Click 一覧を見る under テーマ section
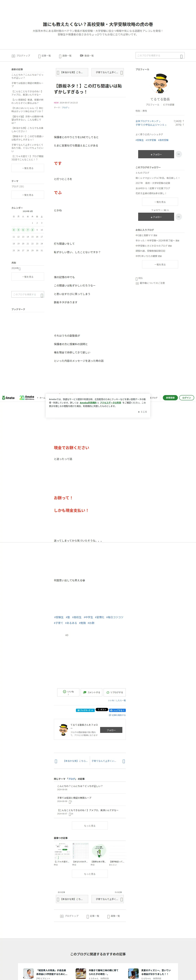196x980 pixels. 28,195
